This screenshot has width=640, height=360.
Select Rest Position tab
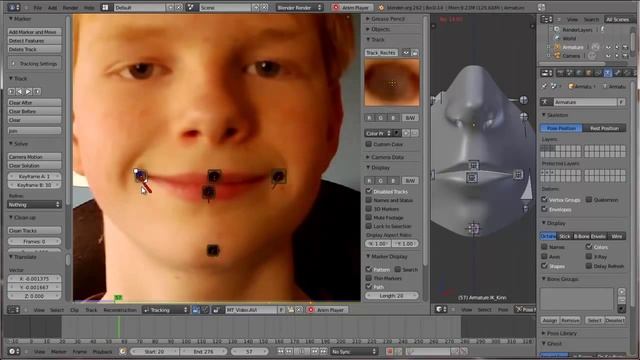pyautogui.click(x=604, y=128)
